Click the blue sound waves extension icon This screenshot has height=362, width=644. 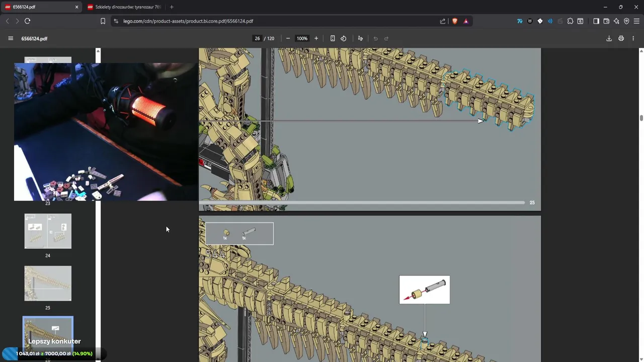(550, 21)
